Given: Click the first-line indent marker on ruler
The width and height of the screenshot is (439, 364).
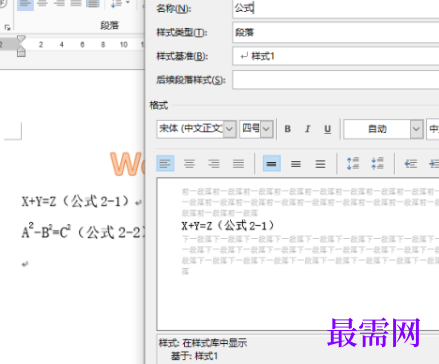Looking at the screenshot, I should coord(21,39).
